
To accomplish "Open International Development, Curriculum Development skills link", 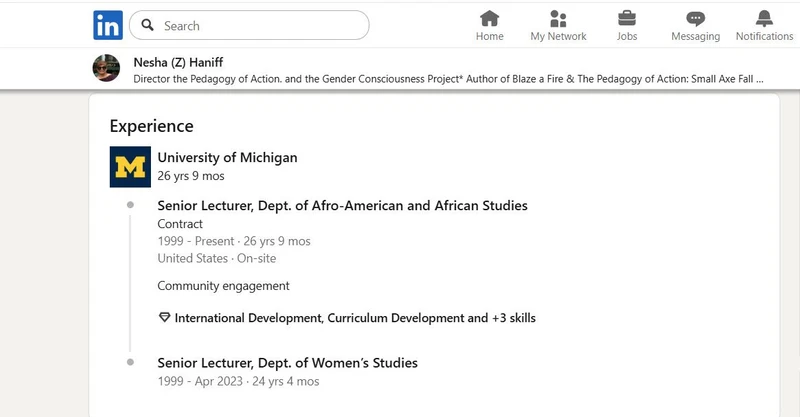I will pyautogui.click(x=355, y=318).
